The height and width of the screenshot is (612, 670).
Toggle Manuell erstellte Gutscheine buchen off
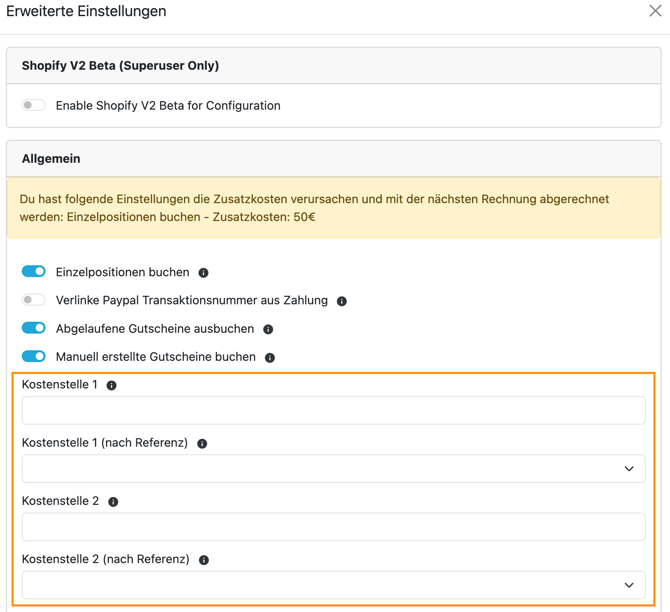point(34,356)
